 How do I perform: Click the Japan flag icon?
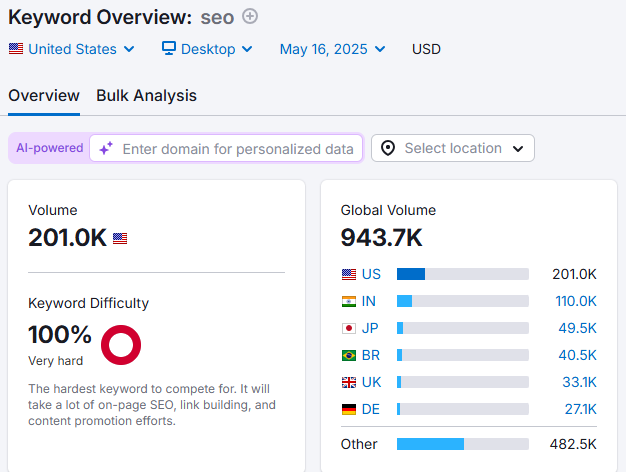[x=348, y=328]
